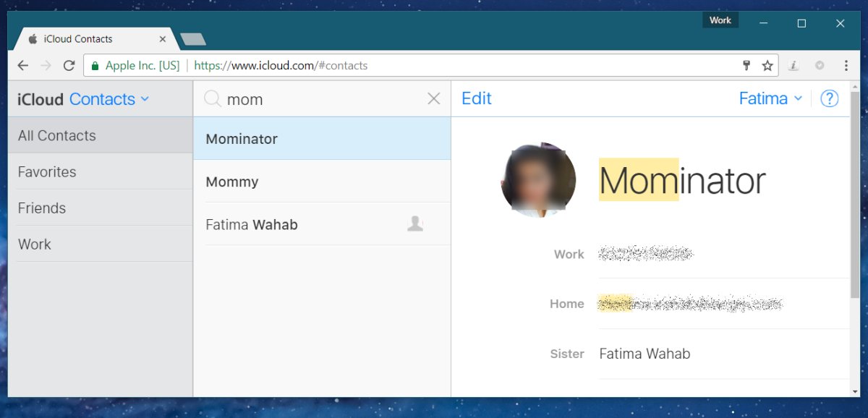Minimize the Chrome window

[x=764, y=23]
